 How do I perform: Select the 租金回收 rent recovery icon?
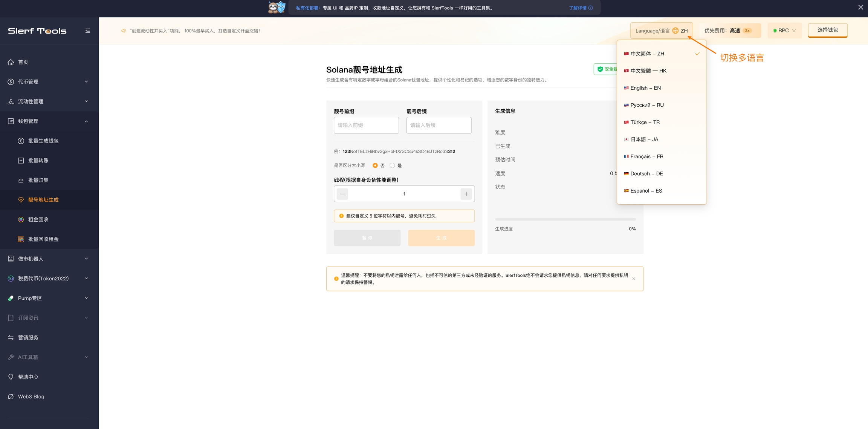click(21, 219)
